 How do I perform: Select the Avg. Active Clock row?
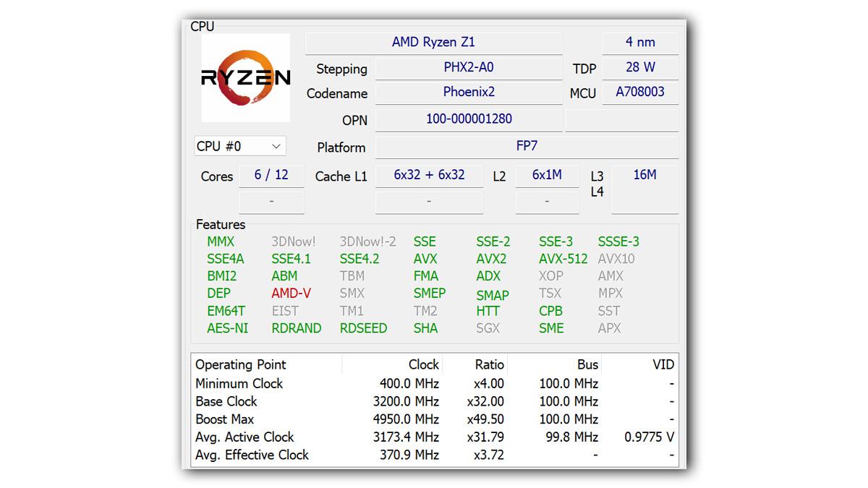tap(435, 437)
